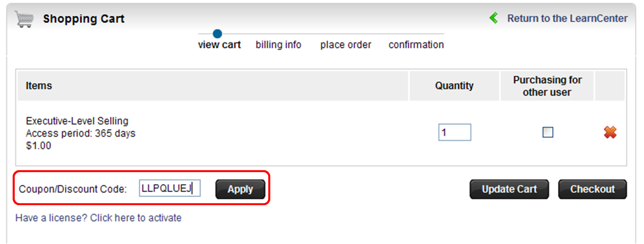Click the blue progress step dot
Image resolution: width=644 pixels, height=244 pixels.
click(218, 34)
